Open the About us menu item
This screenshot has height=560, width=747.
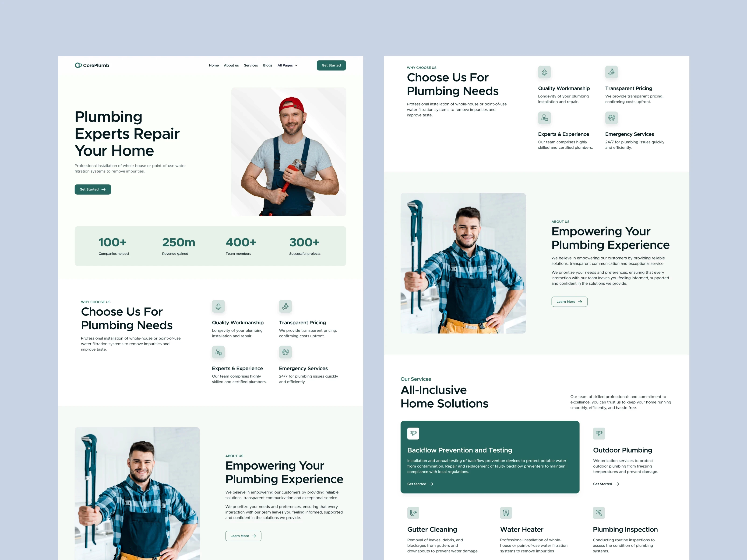tap(231, 65)
